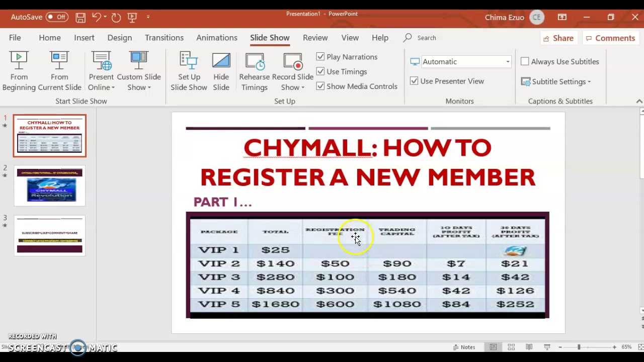The height and width of the screenshot is (362, 644).
Task: Click the $1680 cell in table
Action: (276, 304)
